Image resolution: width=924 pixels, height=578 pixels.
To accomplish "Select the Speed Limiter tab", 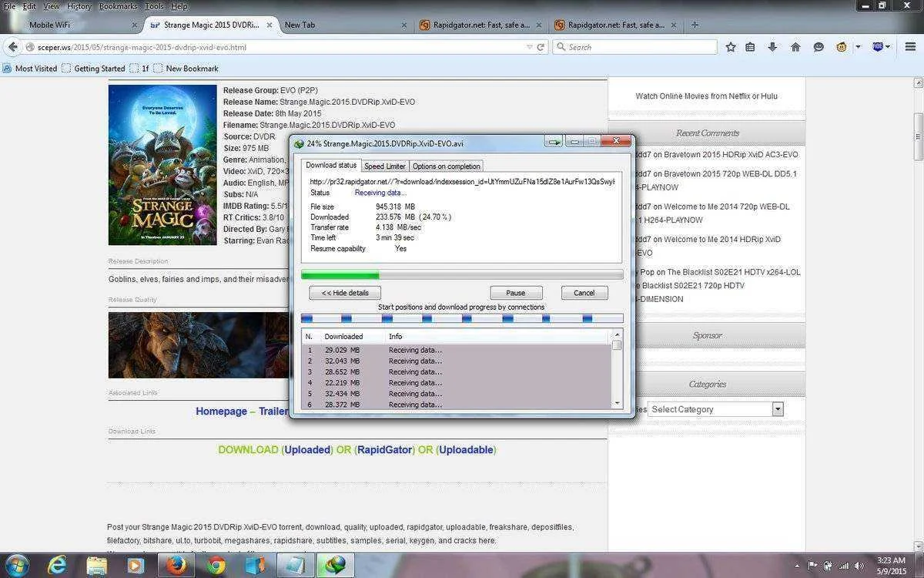I will tap(384, 166).
